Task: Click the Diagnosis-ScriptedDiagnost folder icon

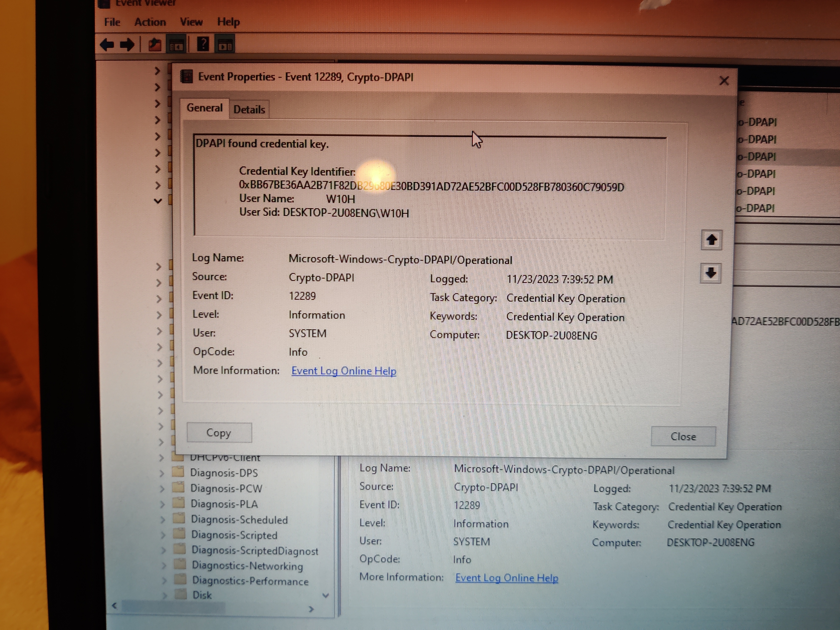Action: click(x=179, y=550)
